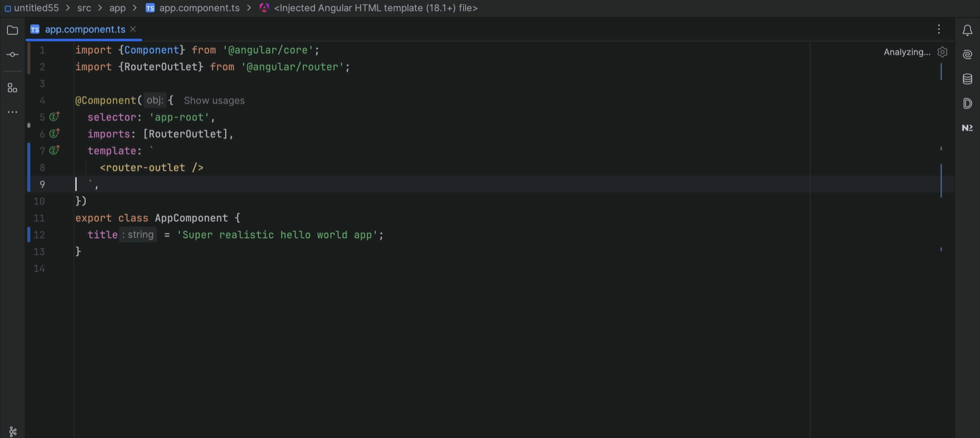Select the app.component.ts editor tab
Viewport: 980px width, 438px height.
[x=85, y=29]
